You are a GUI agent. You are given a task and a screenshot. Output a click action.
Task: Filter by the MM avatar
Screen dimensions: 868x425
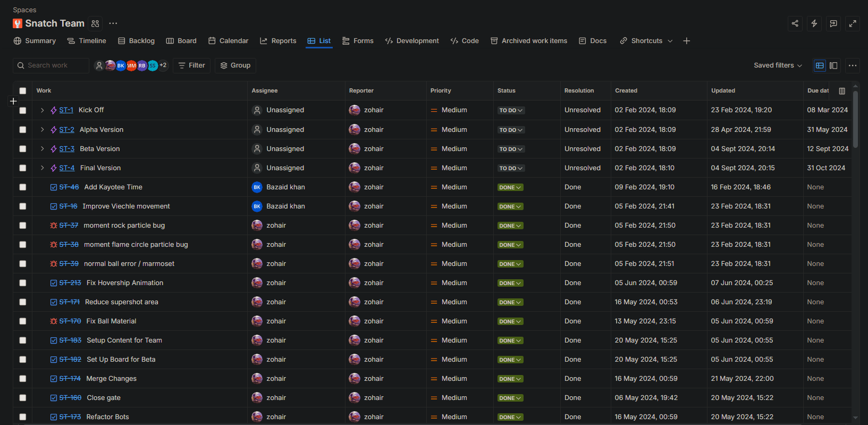point(131,65)
